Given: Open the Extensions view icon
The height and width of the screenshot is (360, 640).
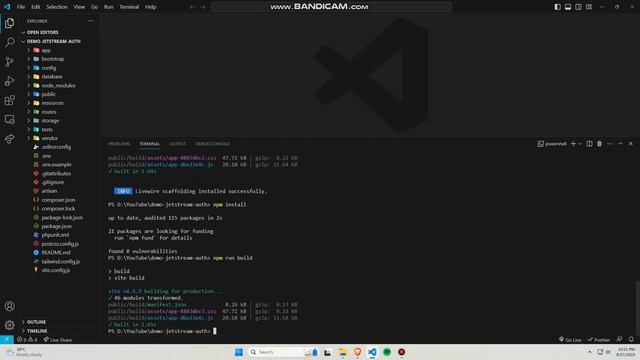Looking at the screenshot, I should (x=9, y=100).
